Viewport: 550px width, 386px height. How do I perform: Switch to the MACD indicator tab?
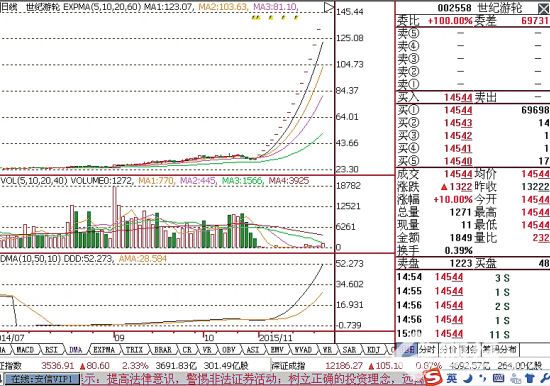[25, 350]
